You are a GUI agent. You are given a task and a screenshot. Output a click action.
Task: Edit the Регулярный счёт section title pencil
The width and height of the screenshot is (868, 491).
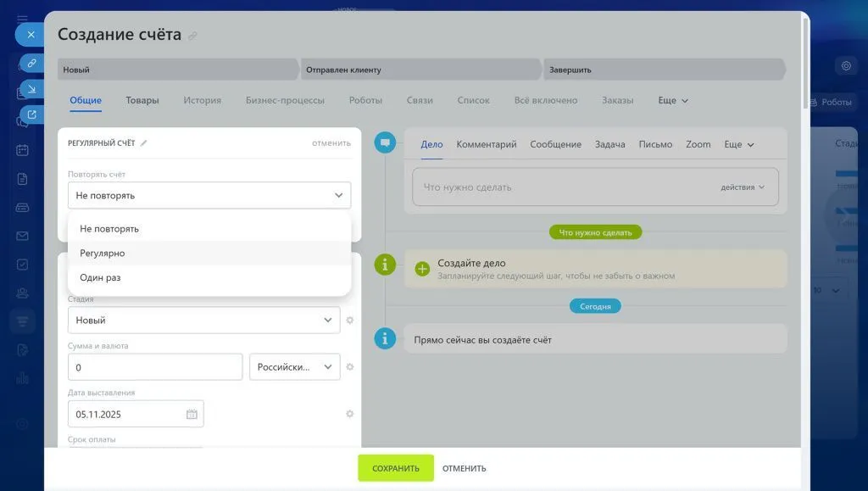[x=144, y=143]
